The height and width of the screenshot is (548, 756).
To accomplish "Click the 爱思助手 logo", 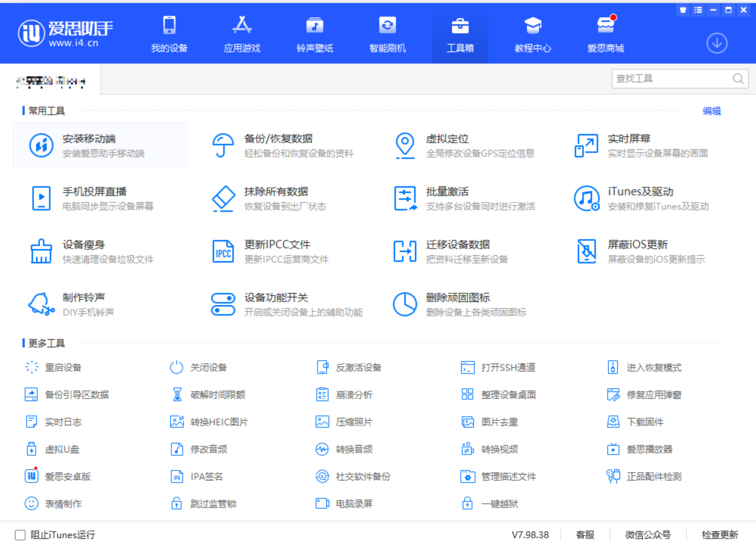I will pos(65,34).
